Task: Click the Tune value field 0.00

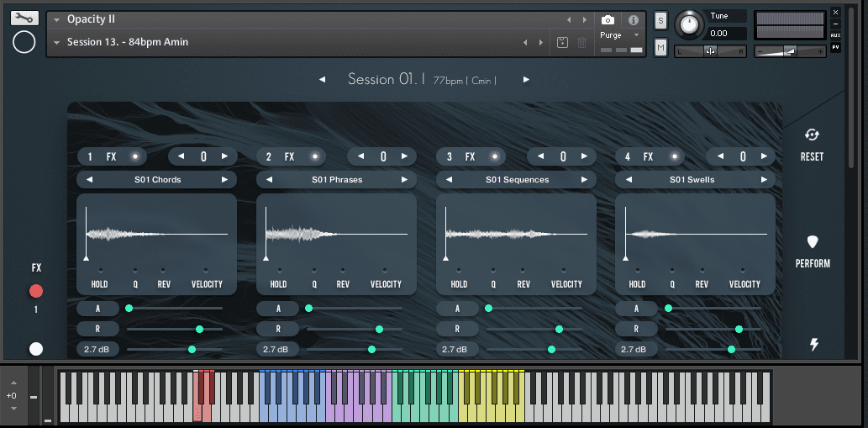Action: pos(727,34)
